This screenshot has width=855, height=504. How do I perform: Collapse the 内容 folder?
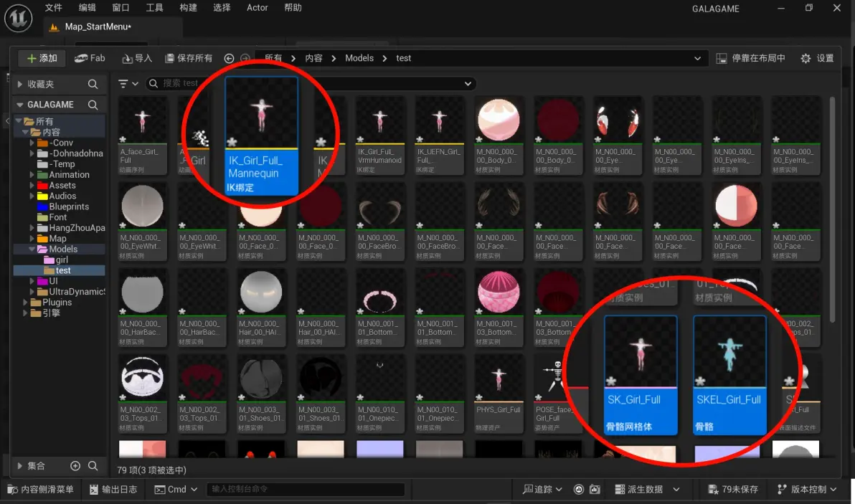24,133
